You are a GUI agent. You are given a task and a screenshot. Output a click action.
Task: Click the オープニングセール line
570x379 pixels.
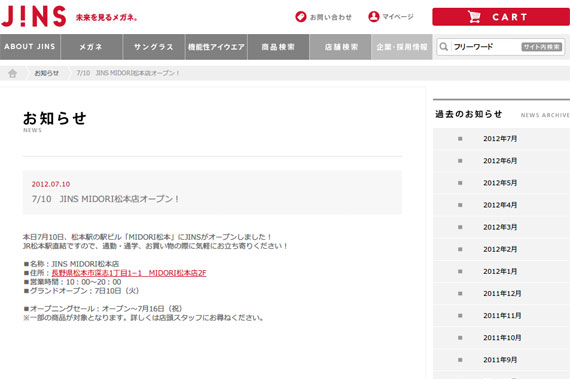pos(103,309)
